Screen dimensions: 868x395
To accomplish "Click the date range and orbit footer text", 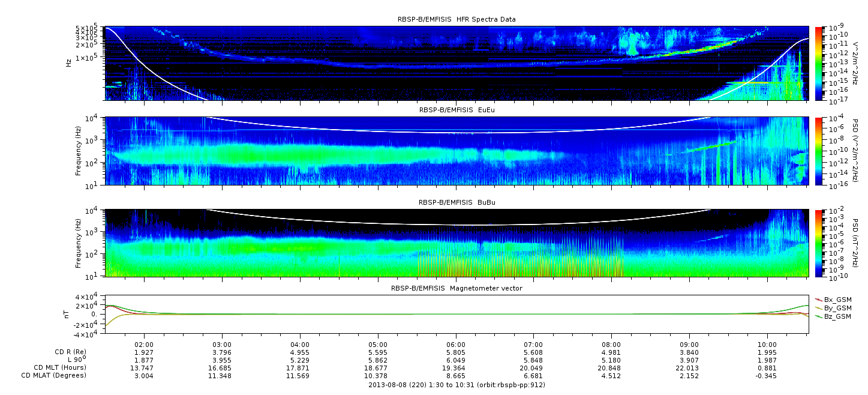I will [x=456, y=385].
